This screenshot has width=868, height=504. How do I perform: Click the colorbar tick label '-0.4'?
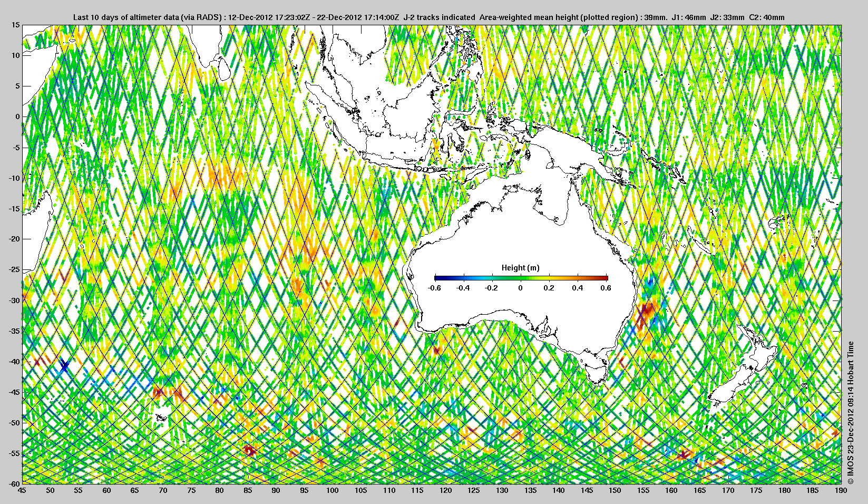[463, 288]
